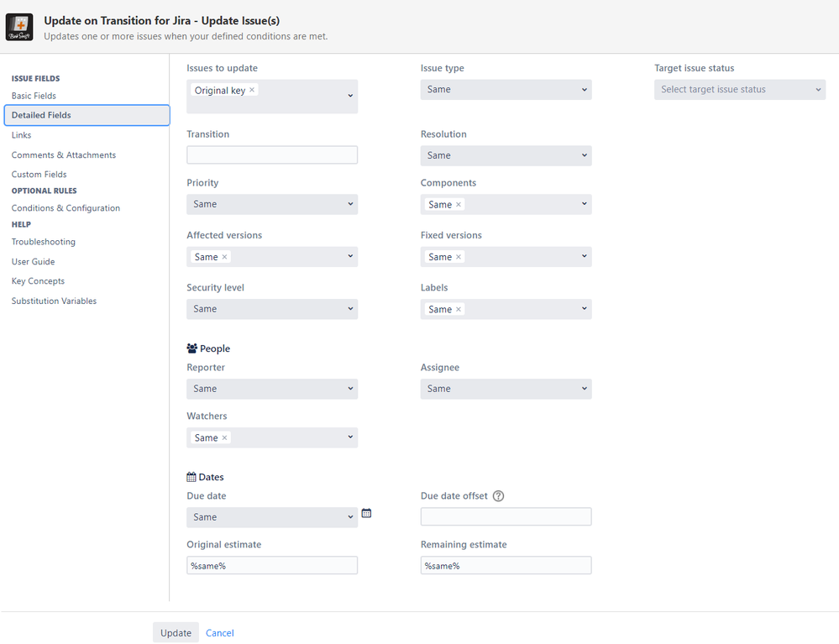
Task: Expand the Affected versions dropdown arrow
Action: 350,256
